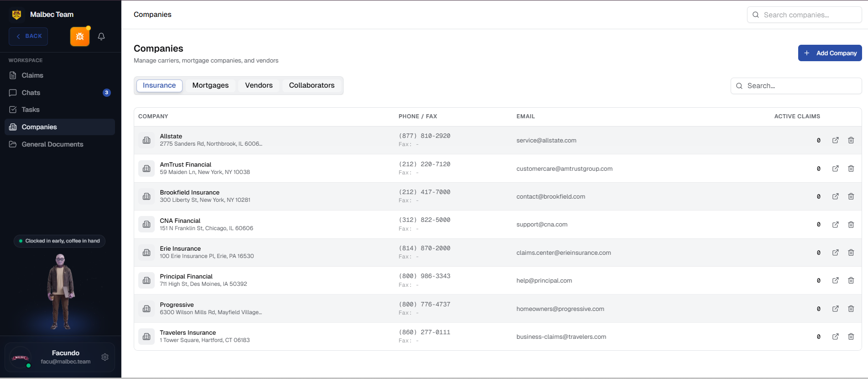Click address 300 Liberty St, New York
The image size is (868, 379).
point(205,200)
